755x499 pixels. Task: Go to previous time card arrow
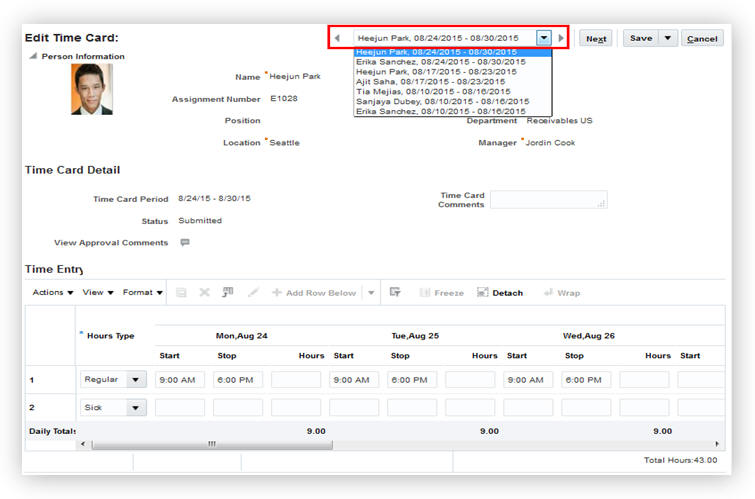337,38
